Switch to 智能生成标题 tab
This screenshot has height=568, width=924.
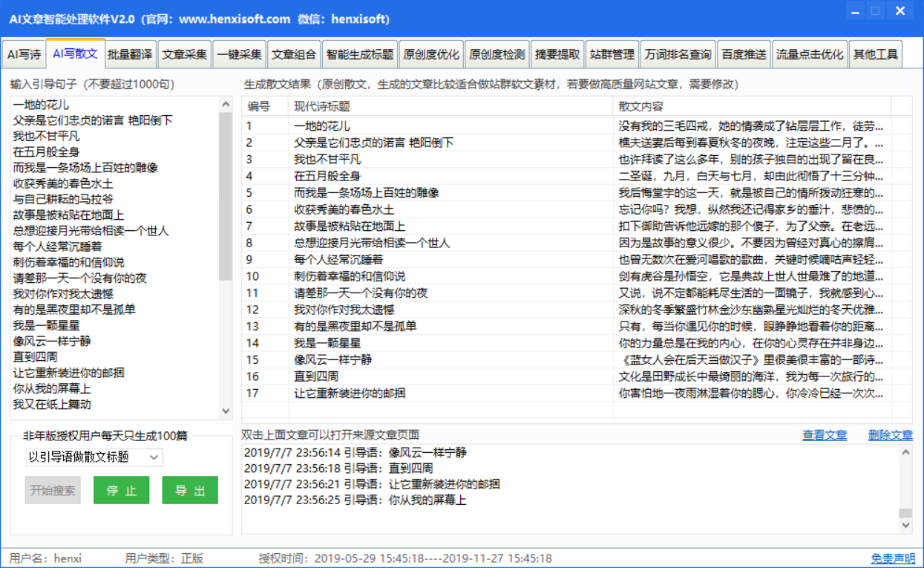(359, 55)
